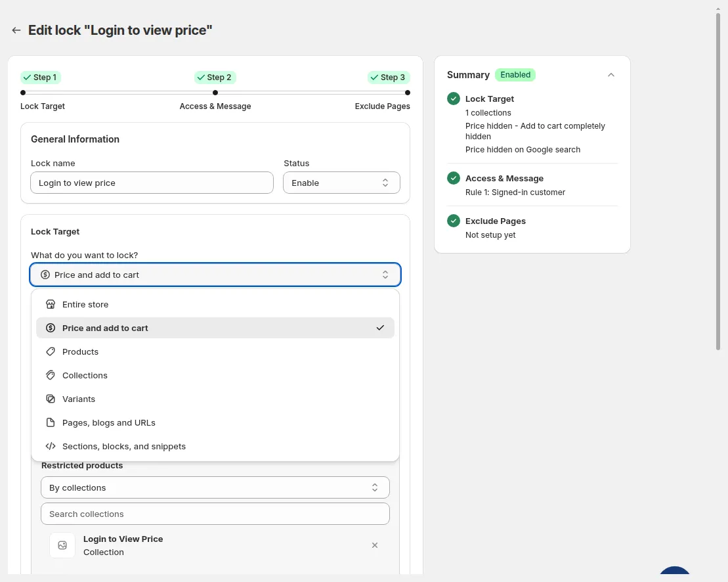Click the Restricted products label
Screen dimensions: 728x582
point(82,466)
